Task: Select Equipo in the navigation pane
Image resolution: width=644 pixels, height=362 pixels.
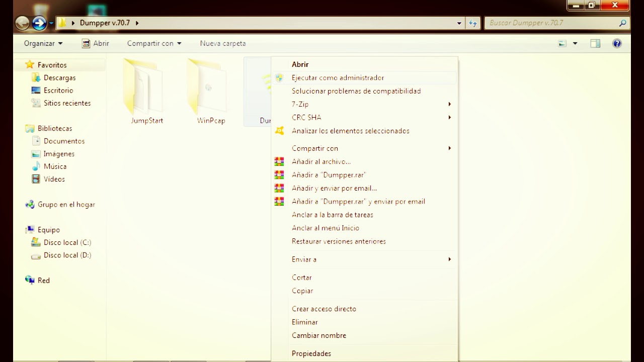Action: click(x=48, y=230)
